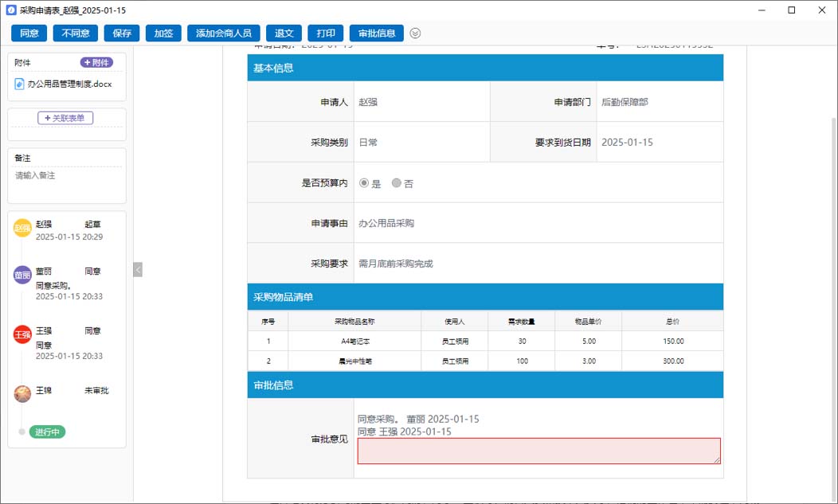Click the docx file icon in attachments
This screenshot has height=504, width=838.
click(20, 84)
